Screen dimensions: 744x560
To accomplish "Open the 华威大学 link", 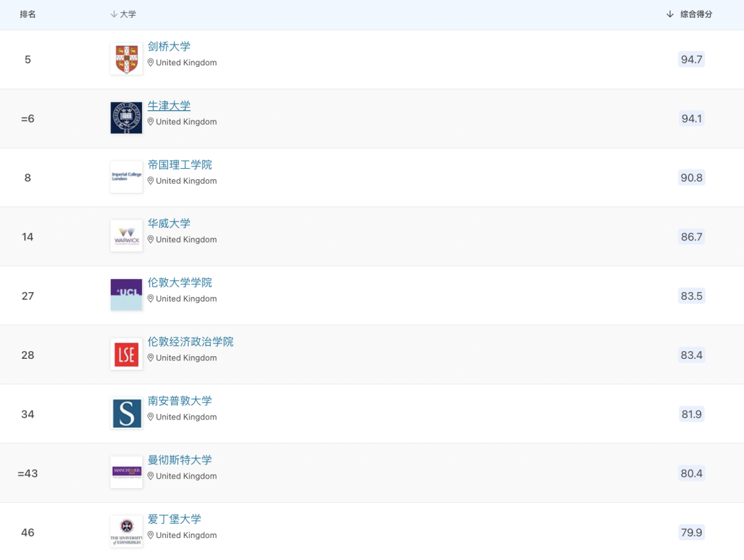I will tap(169, 224).
